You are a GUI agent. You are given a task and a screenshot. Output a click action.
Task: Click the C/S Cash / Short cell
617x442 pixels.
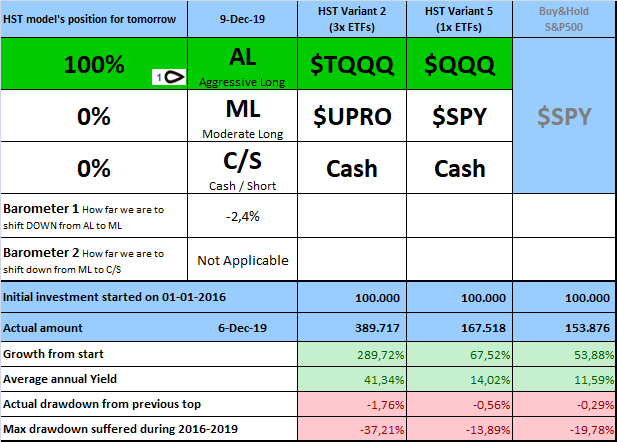pyautogui.click(x=242, y=168)
